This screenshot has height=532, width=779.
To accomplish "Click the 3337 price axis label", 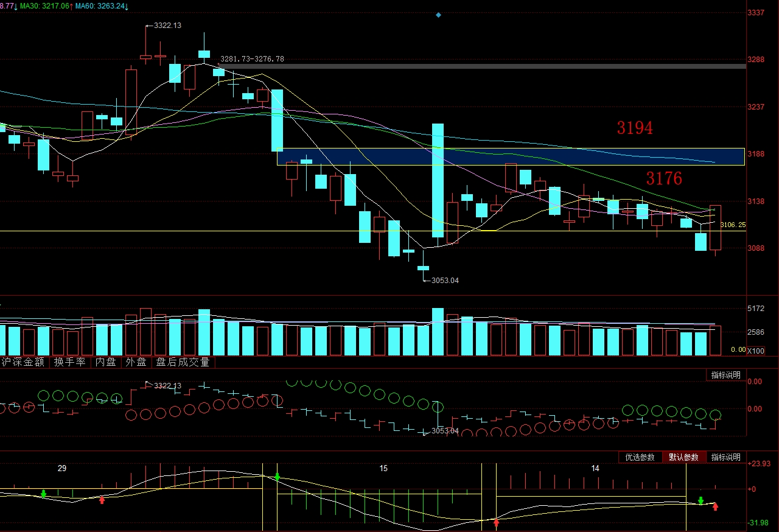I will point(756,12).
